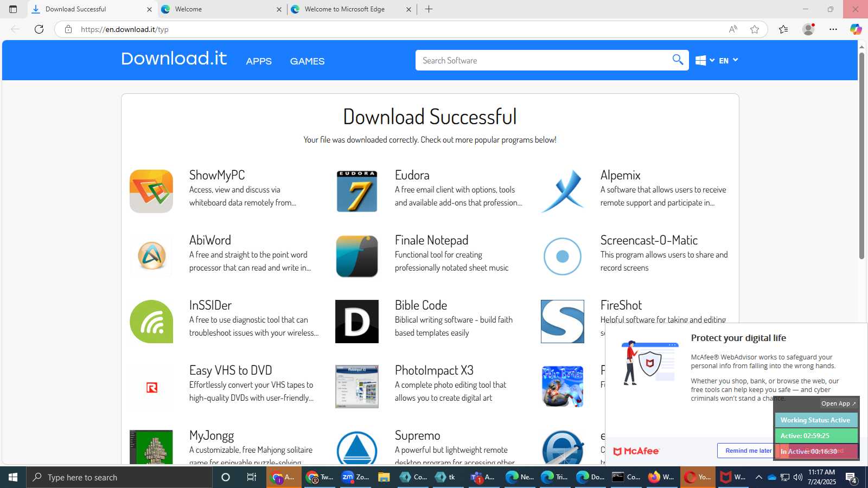The height and width of the screenshot is (488, 868).
Task: Open Windows Start menu
Action: click(13, 477)
